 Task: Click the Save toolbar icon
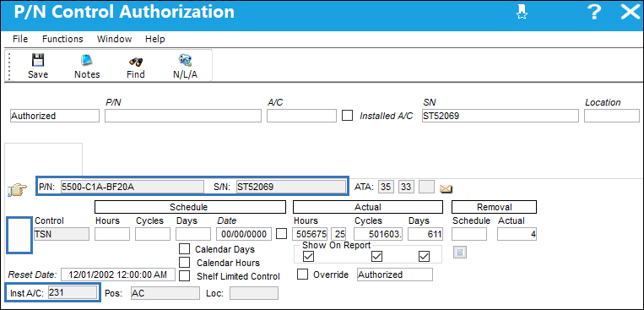coord(38,61)
